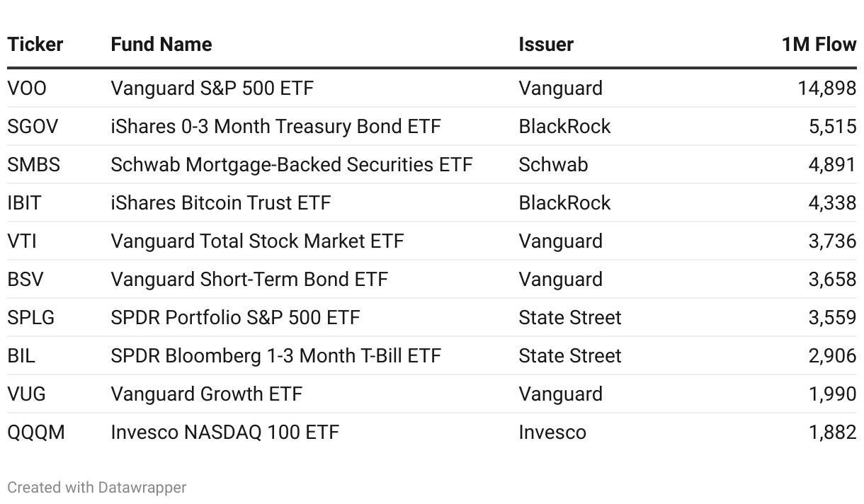The height and width of the screenshot is (504, 864).
Task: Select the VTI ticker cell
Action: click(22, 241)
